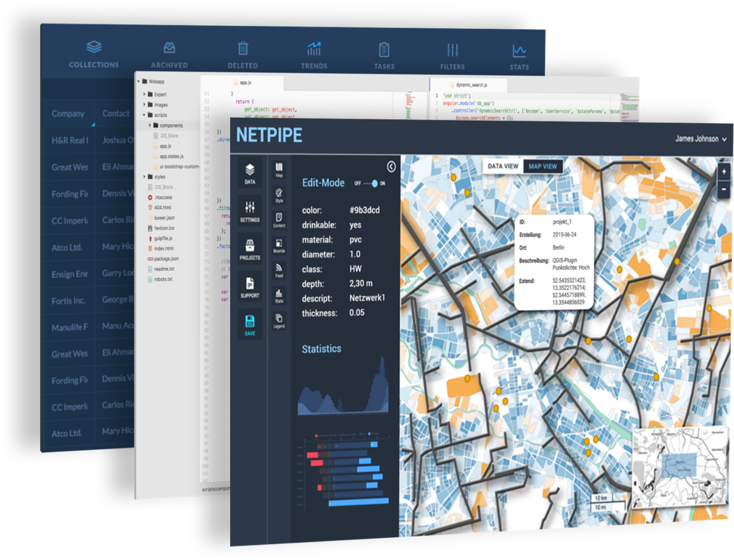The width and height of the screenshot is (734, 560).
Task: Sort by Contact column header
Action: pyautogui.click(x=116, y=113)
